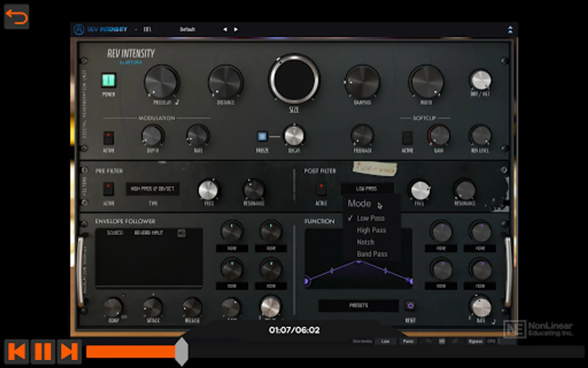
Task: Click the left endpoint of function curve
Action: 307,281
